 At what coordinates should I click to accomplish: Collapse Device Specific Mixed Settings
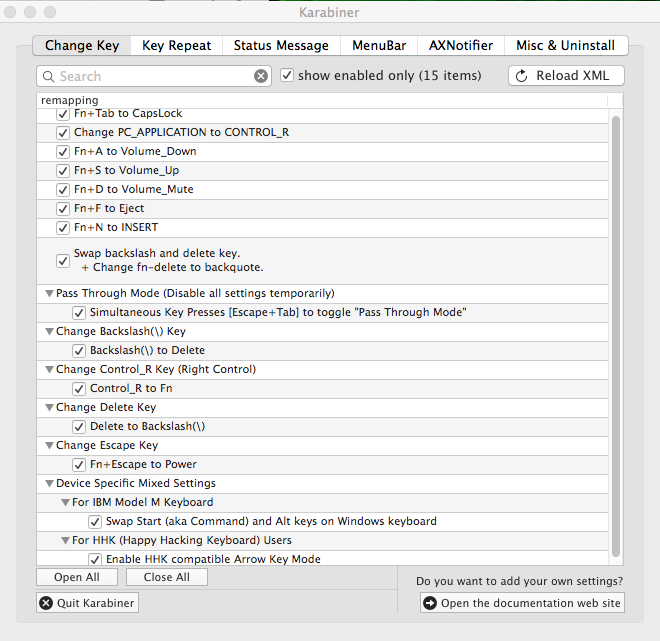[48, 484]
